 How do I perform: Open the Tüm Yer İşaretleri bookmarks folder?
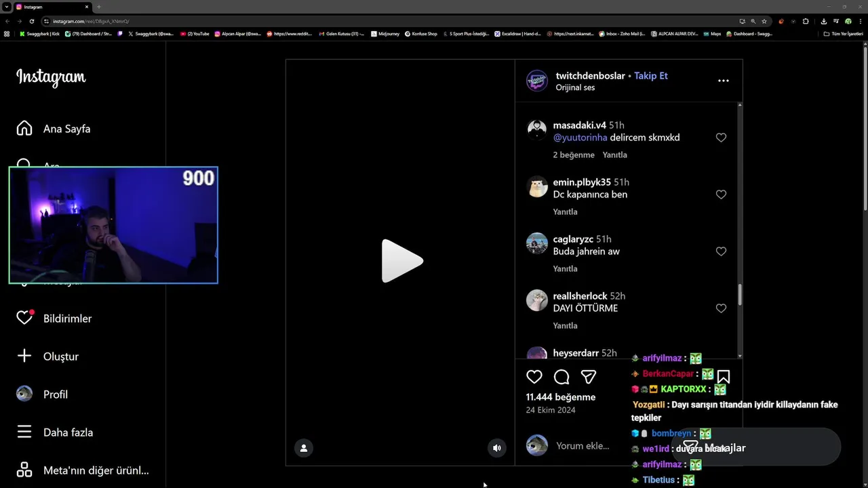(843, 34)
